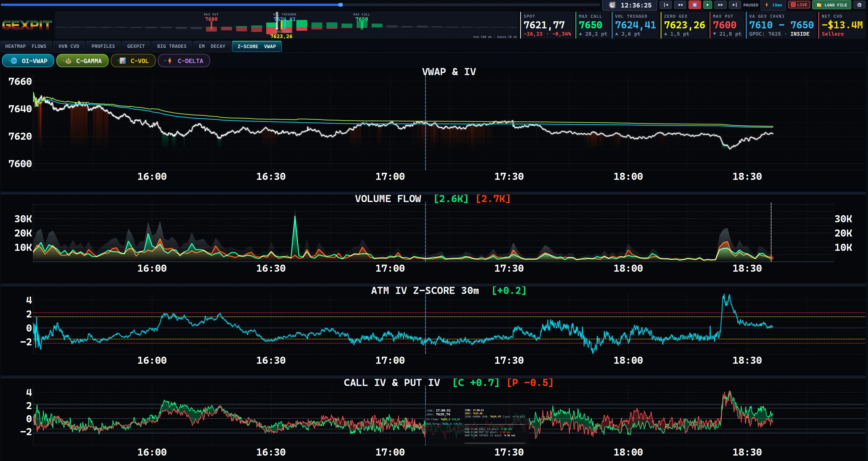The width and height of the screenshot is (868, 461).
Task: Click the red pause button
Action: tap(694, 5)
